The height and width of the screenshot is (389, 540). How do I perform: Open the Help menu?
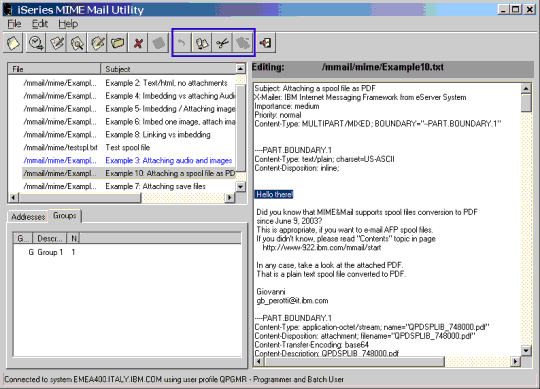pos(68,24)
